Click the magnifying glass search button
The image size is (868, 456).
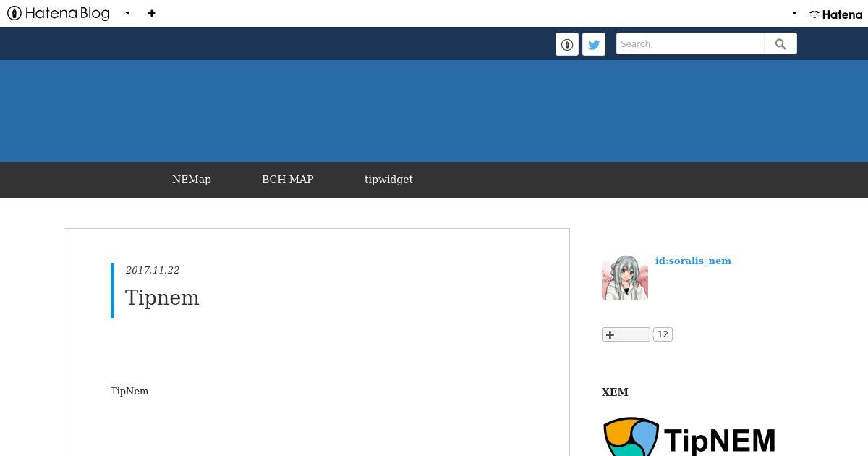click(780, 43)
